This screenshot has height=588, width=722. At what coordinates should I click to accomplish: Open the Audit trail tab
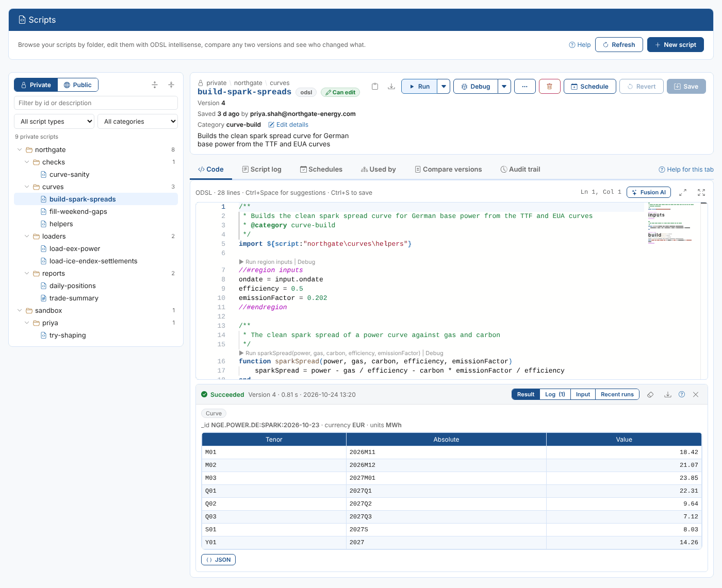click(520, 170)
